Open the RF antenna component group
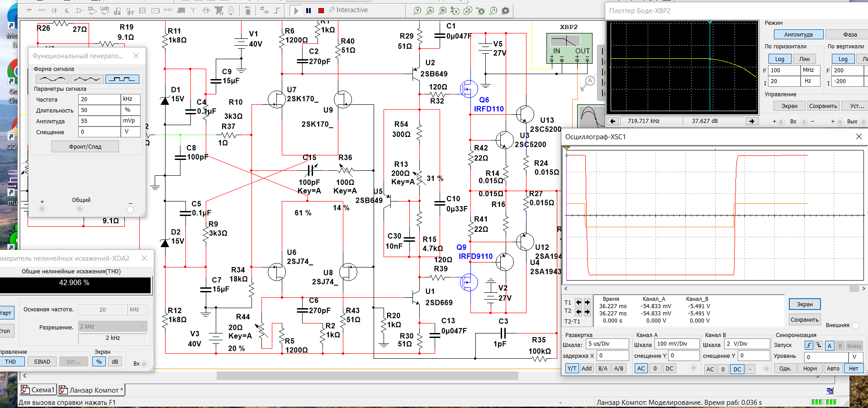The image size is (868, 408). tap(193, 10)
